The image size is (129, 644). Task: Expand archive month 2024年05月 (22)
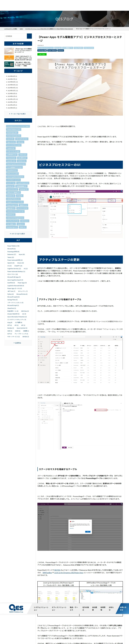[13, 85]
